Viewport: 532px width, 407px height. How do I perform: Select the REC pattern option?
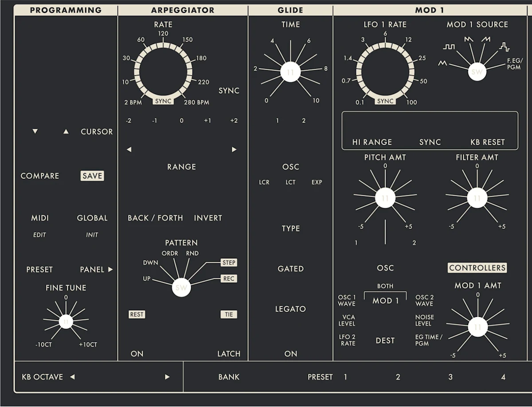[x=229, y=279]
